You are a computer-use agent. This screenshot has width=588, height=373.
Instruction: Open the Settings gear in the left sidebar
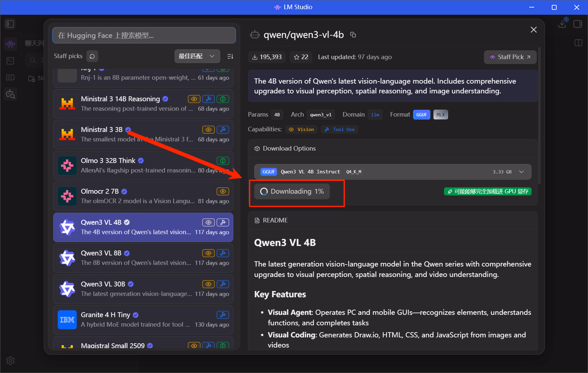(10, 361)
